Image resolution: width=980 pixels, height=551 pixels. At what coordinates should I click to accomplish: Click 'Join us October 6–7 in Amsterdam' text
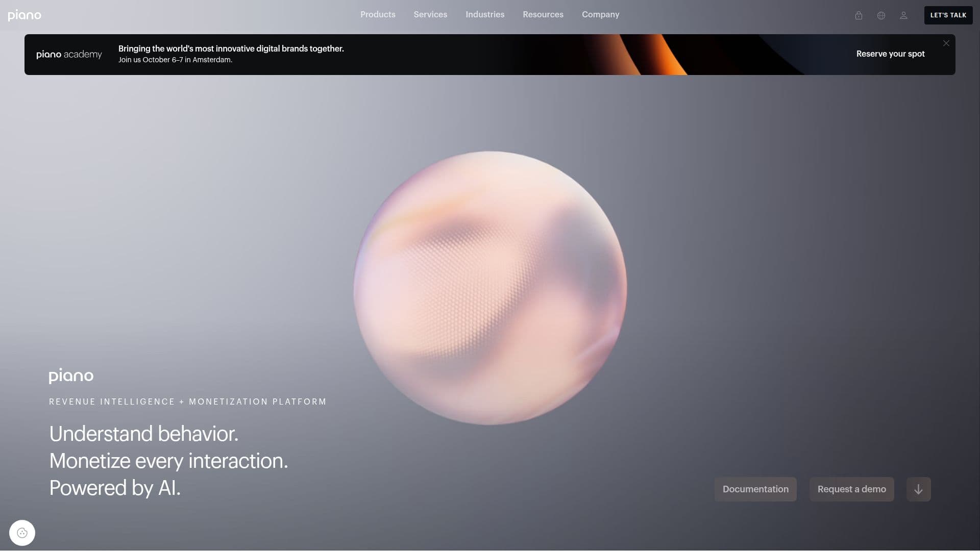175,60
